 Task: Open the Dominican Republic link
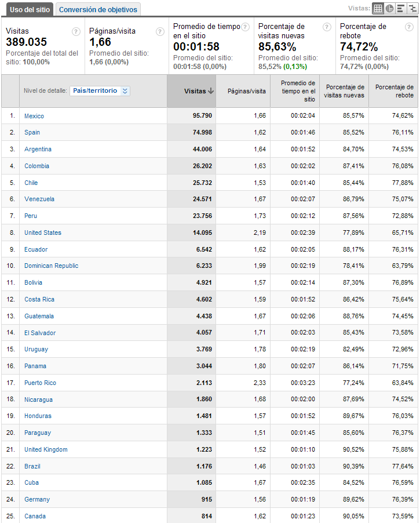[x=52, y=266]
